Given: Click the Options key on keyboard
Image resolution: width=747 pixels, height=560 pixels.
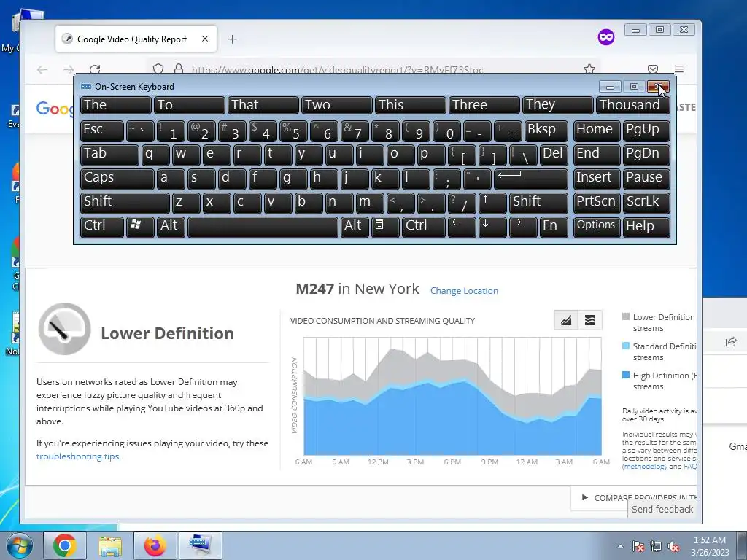Looking at the screenshot, I should point(597,227).
